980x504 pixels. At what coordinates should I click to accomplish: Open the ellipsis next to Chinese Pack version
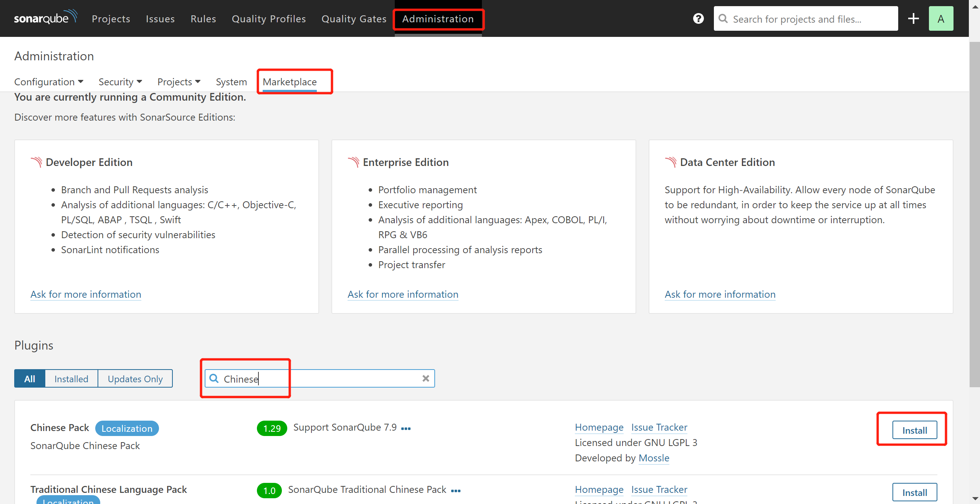click(x=406, y=428)
